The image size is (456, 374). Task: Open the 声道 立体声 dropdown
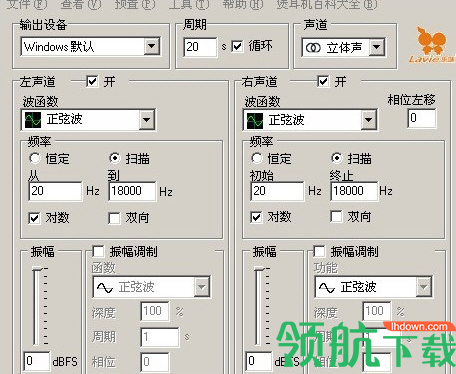coord(343,47)
